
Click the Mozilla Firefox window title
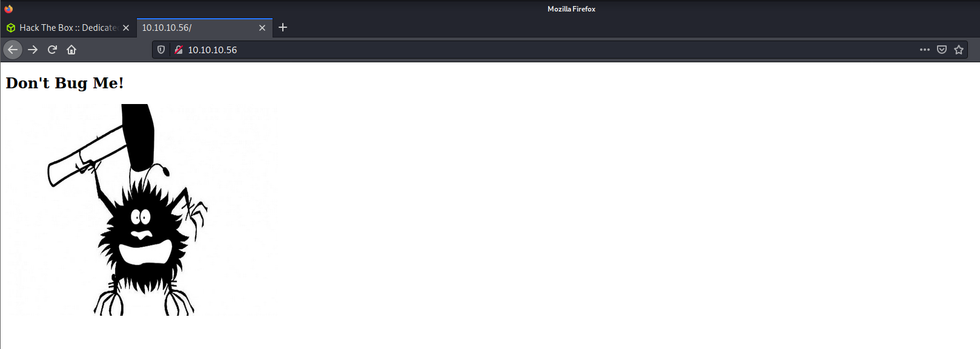pos(571,9)
